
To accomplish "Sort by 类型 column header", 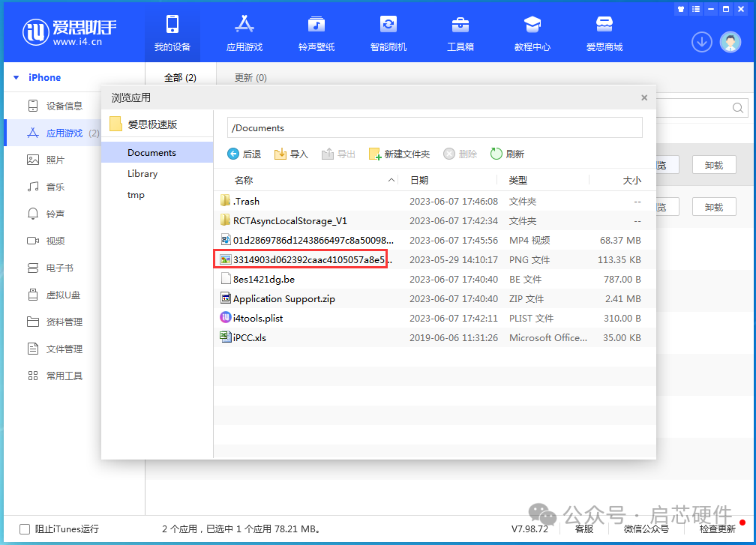I will [517, 180].
